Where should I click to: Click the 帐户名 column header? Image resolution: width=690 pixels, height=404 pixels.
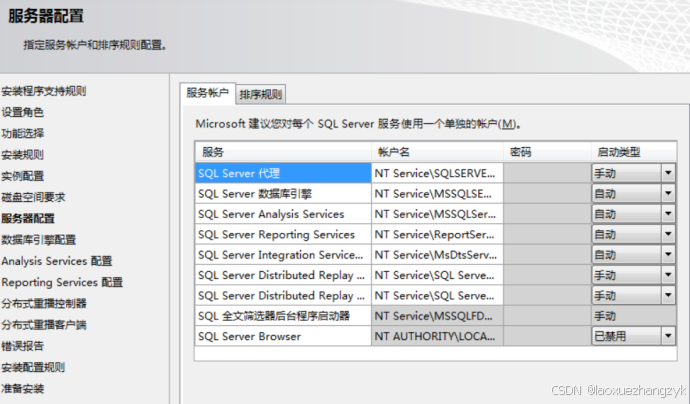click(x=437, y=152)
